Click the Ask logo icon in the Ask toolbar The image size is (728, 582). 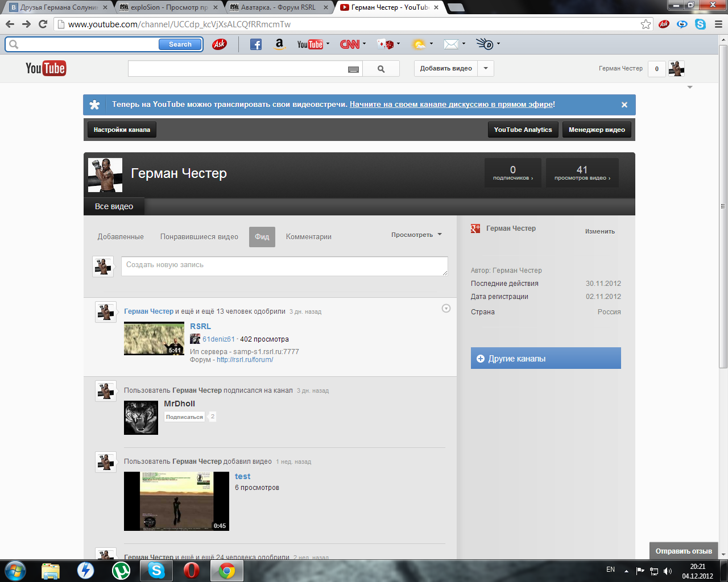[219, 44]
